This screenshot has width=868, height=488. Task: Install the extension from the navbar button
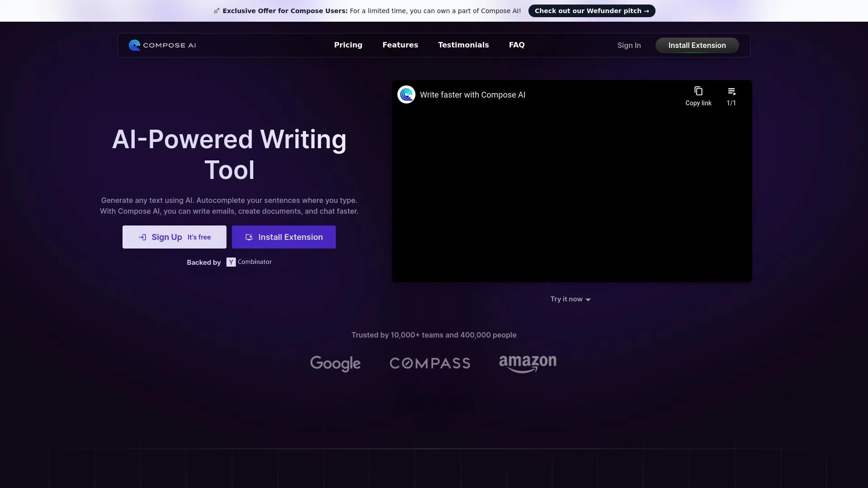click(x=697, y=45)
